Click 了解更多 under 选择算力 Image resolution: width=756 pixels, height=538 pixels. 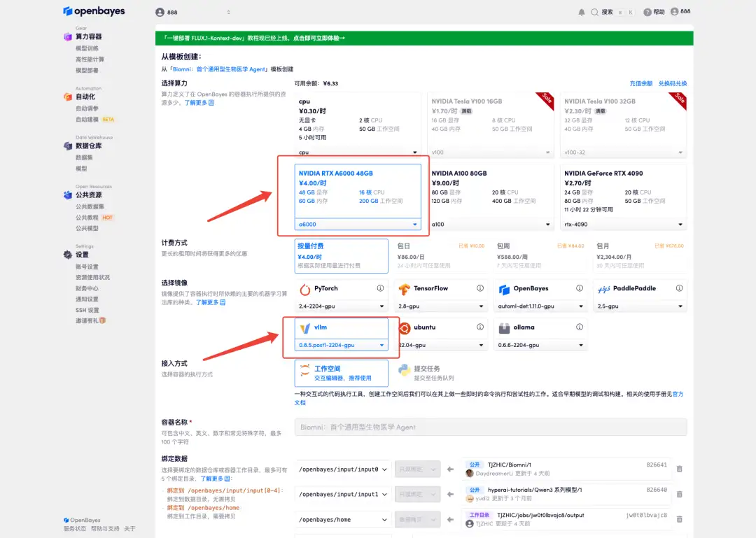tap(199, 103)
